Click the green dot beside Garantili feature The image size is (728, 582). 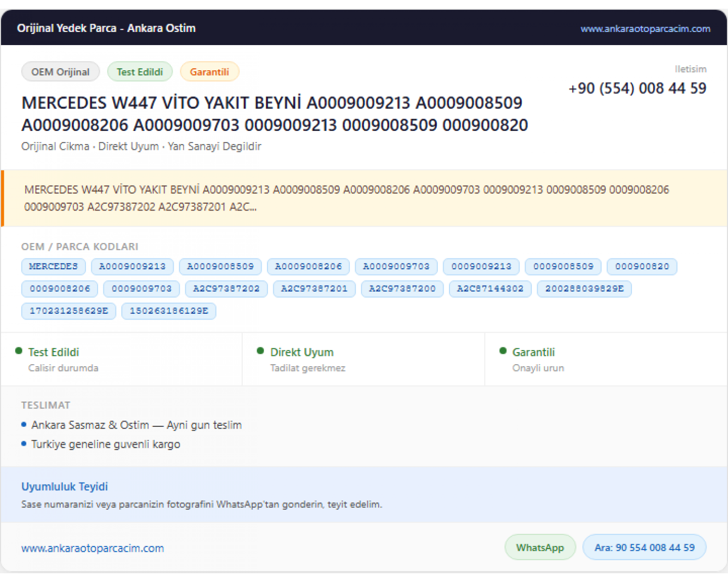click(x=503, y=351)
